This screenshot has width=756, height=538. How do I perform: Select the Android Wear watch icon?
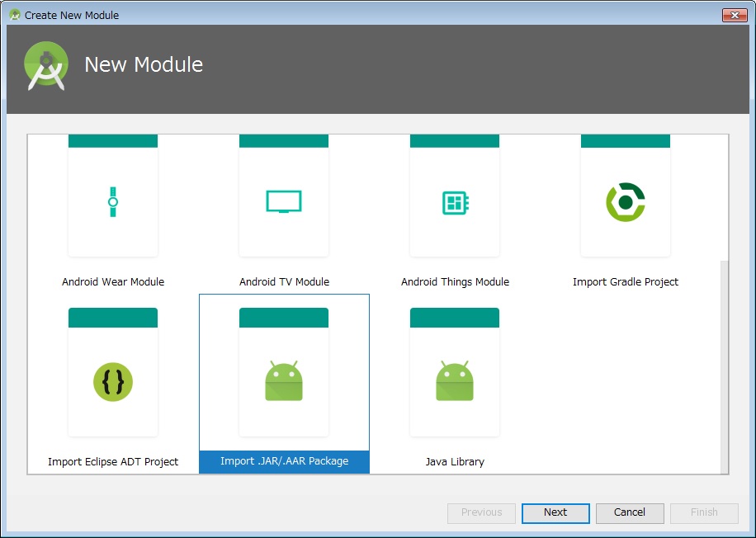[x=113, y=202]
